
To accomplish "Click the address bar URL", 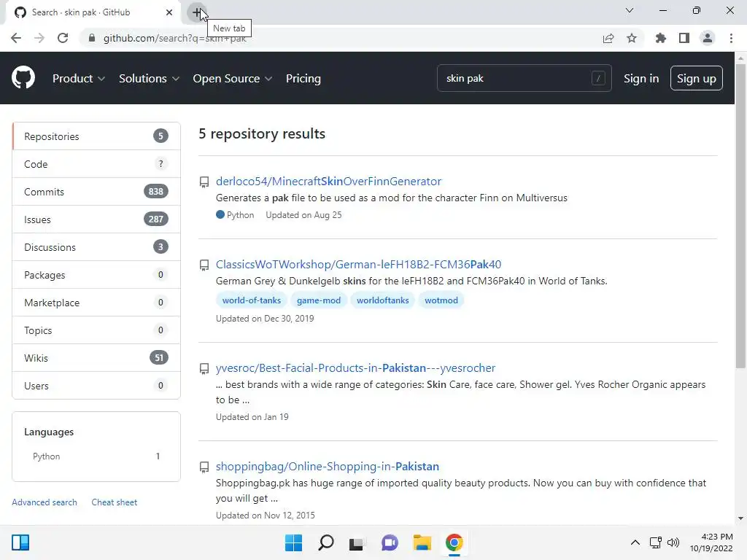I will [x=174, y=38].
